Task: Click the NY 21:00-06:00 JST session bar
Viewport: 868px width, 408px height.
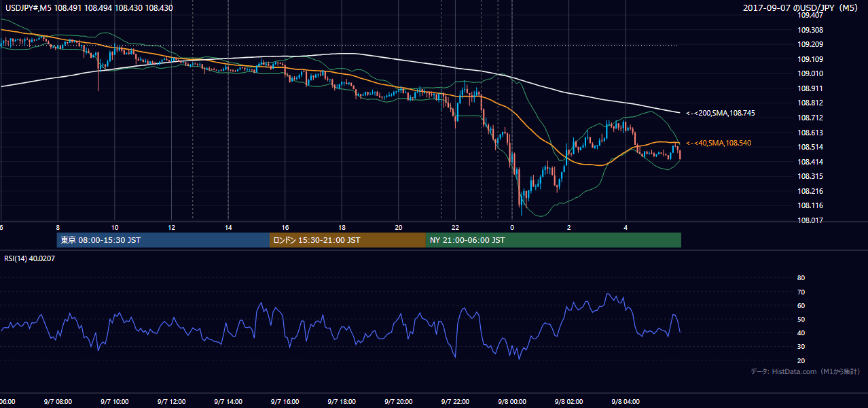Action: 554,240
